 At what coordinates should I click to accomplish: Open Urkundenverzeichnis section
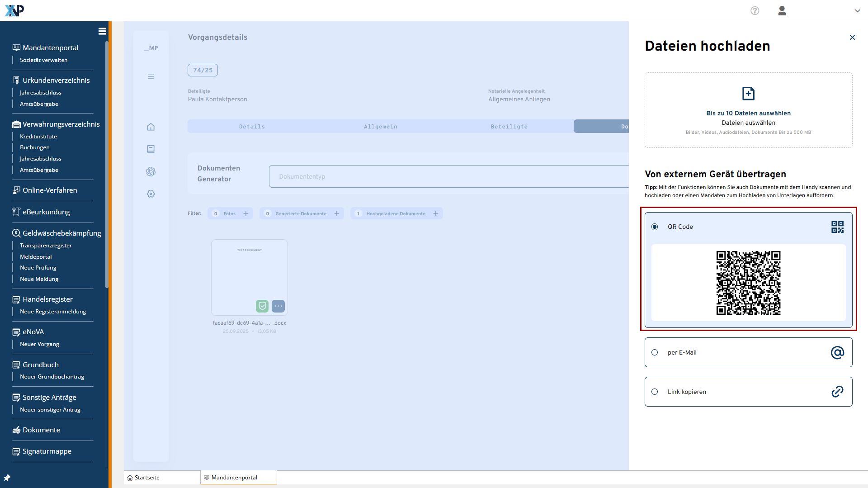56,81
